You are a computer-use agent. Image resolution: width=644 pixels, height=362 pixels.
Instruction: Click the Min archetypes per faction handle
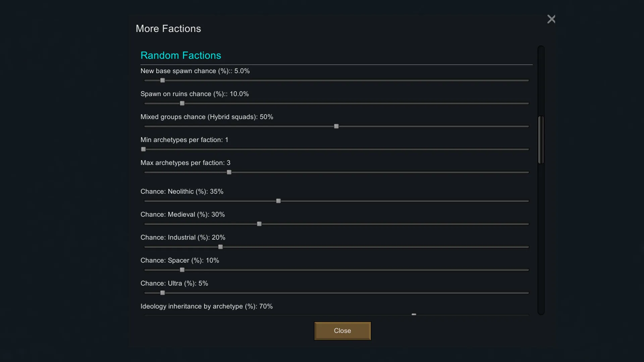point(144,149)
